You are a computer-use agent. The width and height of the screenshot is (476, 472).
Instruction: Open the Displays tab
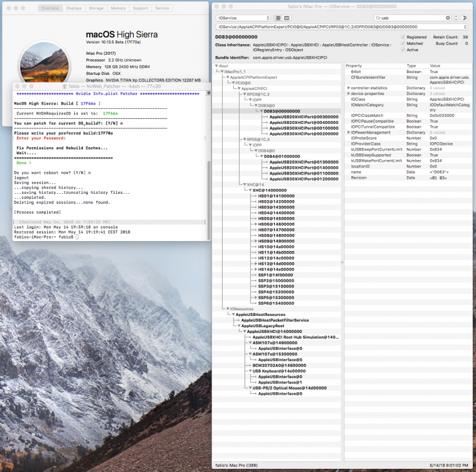74,8
